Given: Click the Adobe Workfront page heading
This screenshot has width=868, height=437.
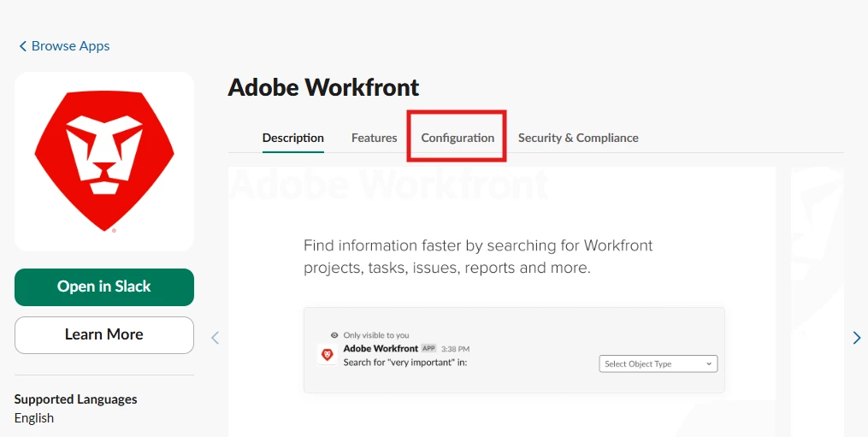Looking at the screenshot, I should tap(323, 87).
